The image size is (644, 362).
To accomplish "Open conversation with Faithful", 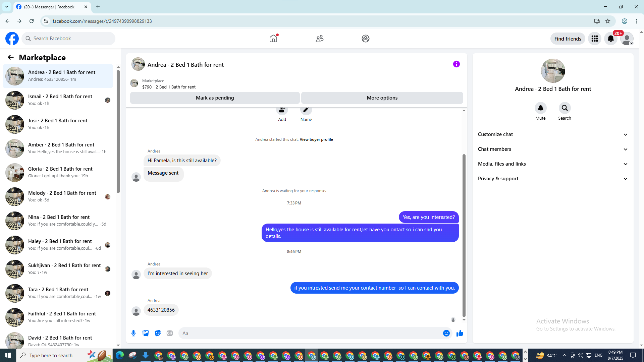I will [58, 317].
